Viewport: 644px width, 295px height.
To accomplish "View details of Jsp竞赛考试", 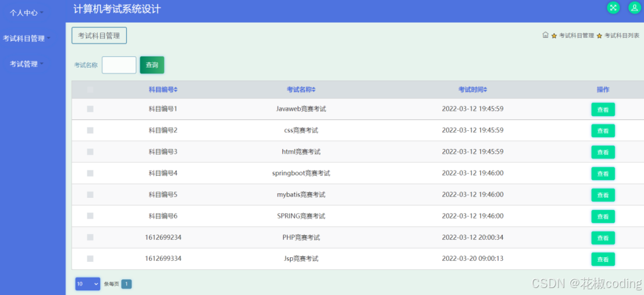I will click(x=603, y=260).
